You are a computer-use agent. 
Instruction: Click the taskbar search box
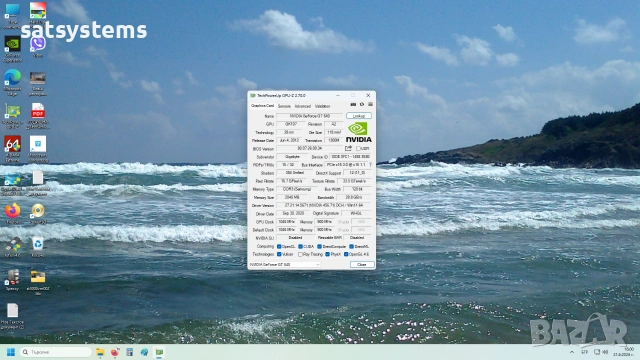tap(56, 352)
